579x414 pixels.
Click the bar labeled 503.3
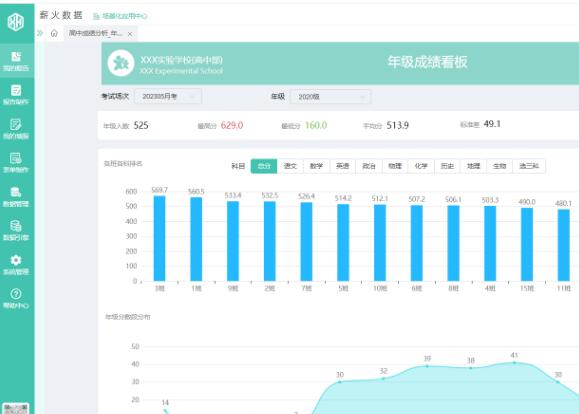(490, 244)
